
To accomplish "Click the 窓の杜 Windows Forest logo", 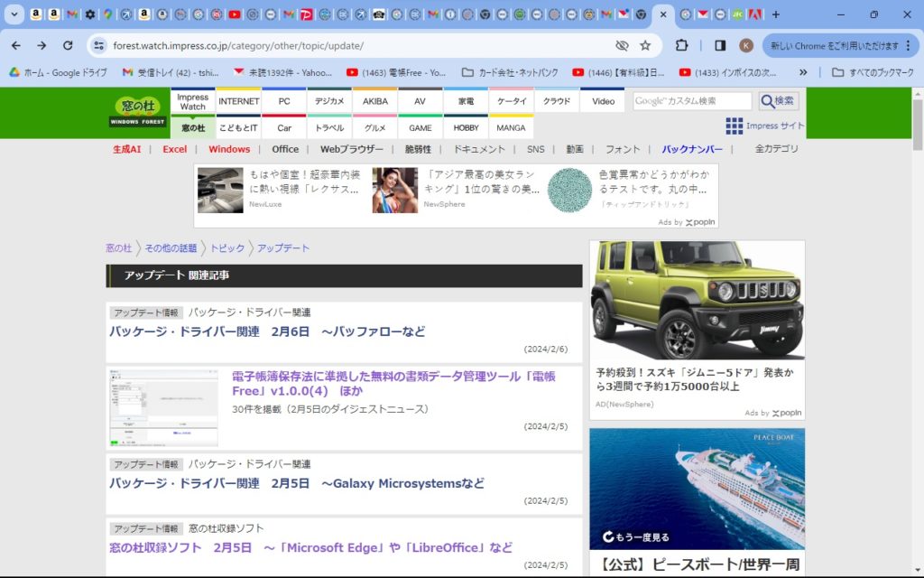I will pos(138,111).
